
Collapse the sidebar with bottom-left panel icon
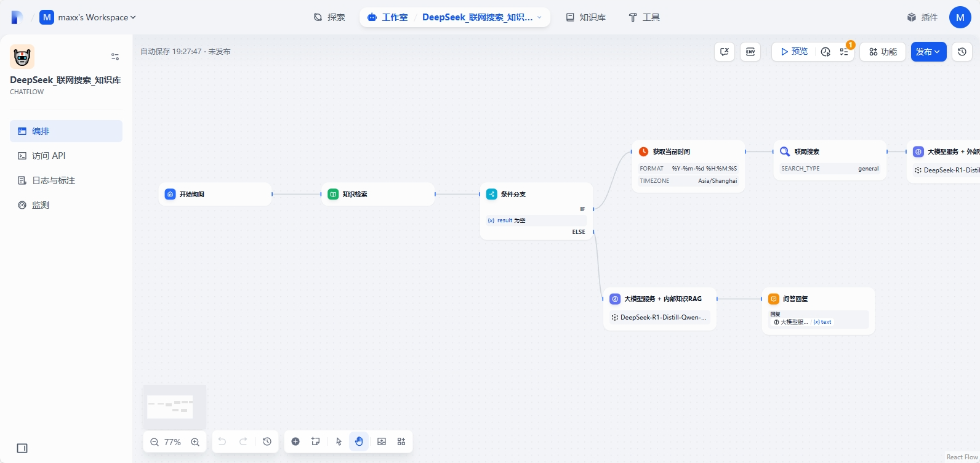(22, 448)
